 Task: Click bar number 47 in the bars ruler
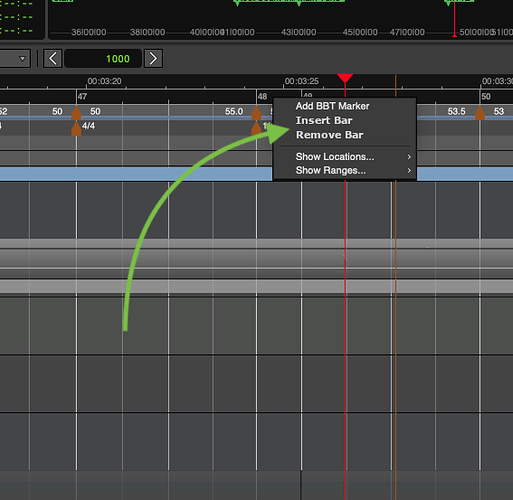coord(82,97)
